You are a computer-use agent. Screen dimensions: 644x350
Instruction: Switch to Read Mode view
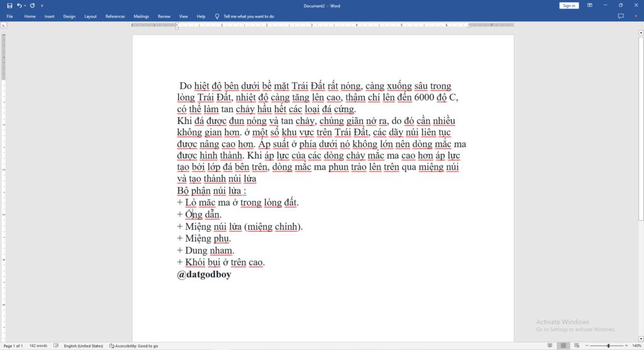[550, 346]
